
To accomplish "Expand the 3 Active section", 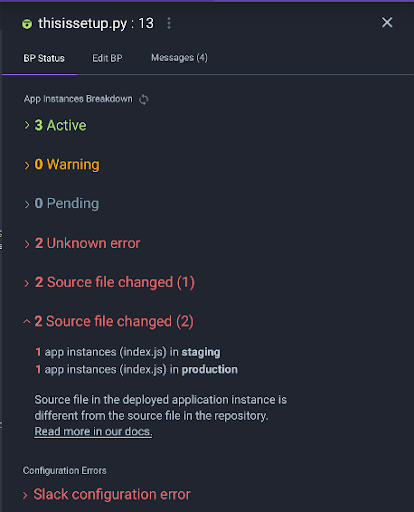I will [55, 125].
